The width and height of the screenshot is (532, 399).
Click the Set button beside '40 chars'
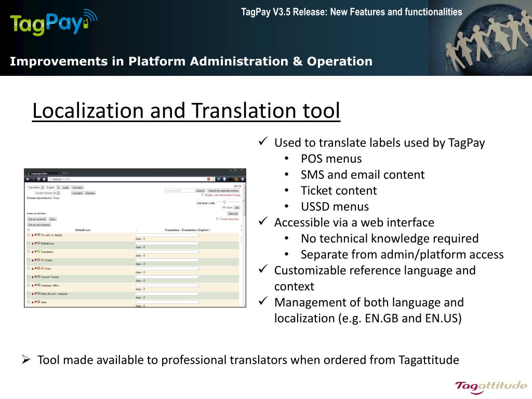[237, 207]
